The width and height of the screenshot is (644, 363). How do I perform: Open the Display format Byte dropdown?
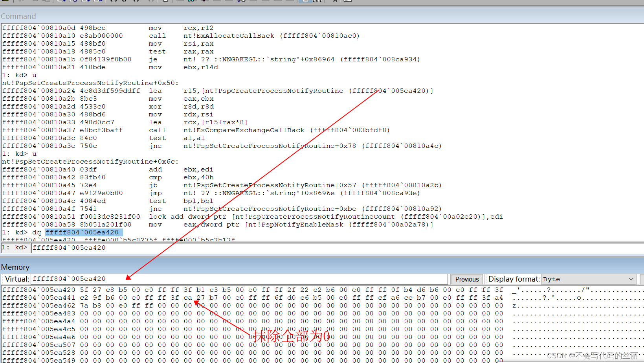[x=588, y=279]
